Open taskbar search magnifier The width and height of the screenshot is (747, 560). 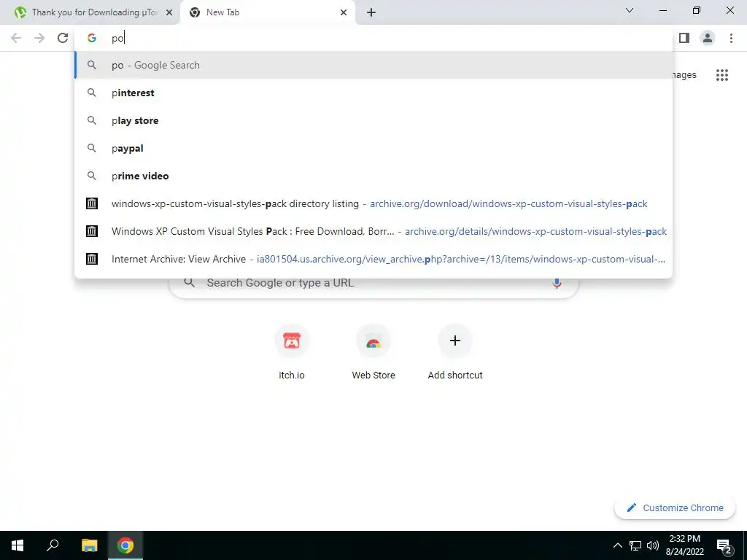pyautogui.click(x=53, y=545)
